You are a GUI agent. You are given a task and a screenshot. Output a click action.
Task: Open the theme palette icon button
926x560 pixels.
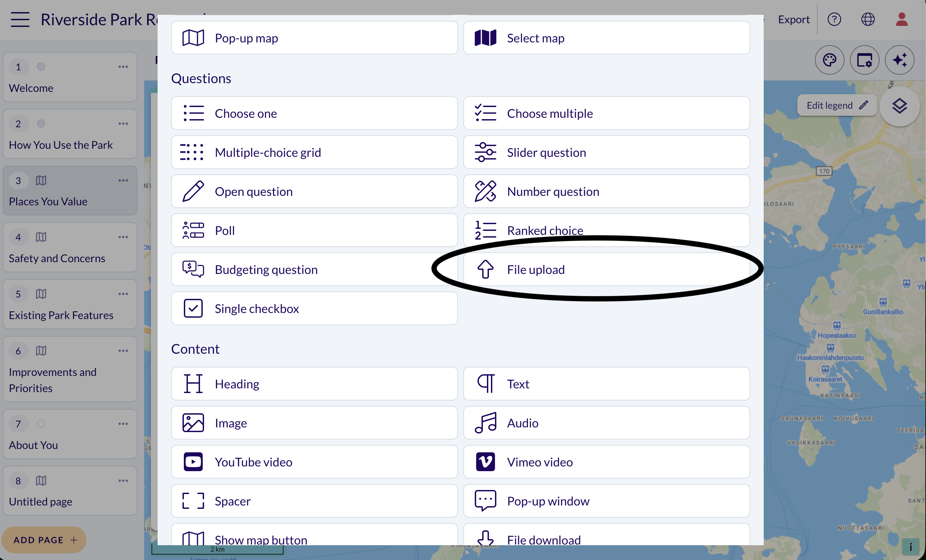click(829, 60)
